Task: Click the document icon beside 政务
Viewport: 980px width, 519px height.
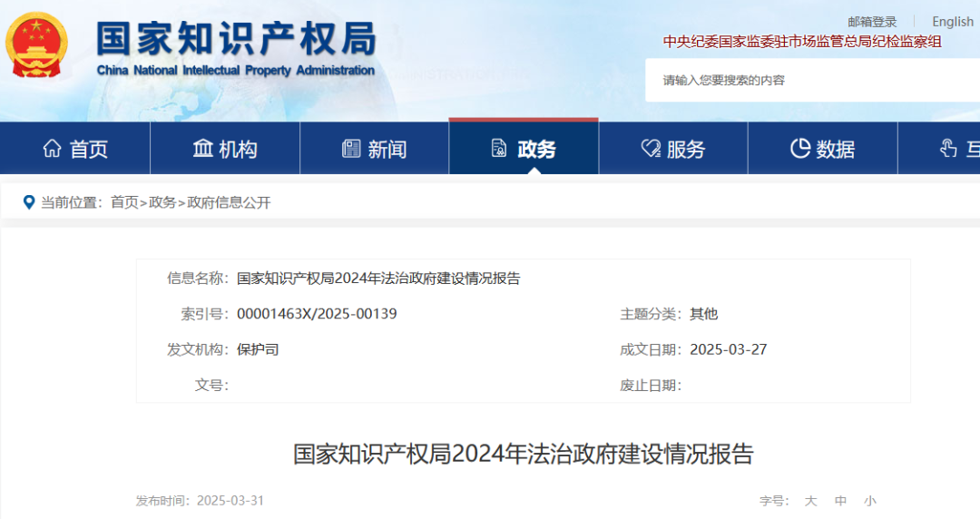Action: pyautogui.click(x=499, y=149)
